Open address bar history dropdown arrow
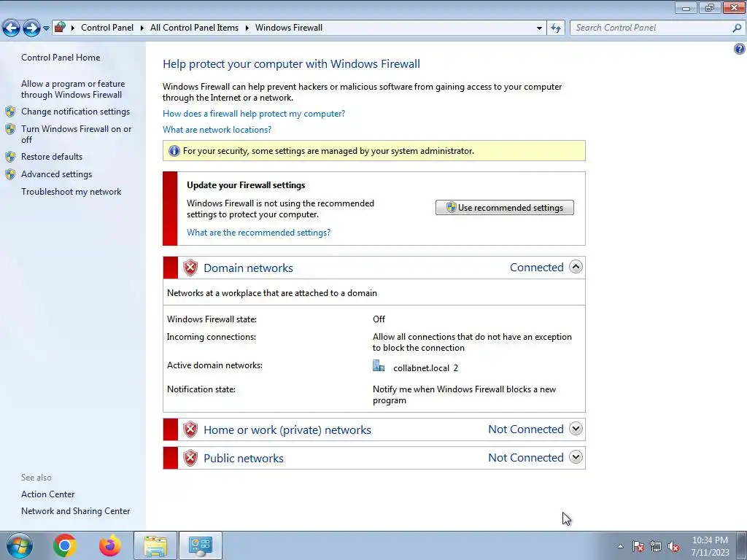This screenshot has height=560, width=747. coord(539,28)
